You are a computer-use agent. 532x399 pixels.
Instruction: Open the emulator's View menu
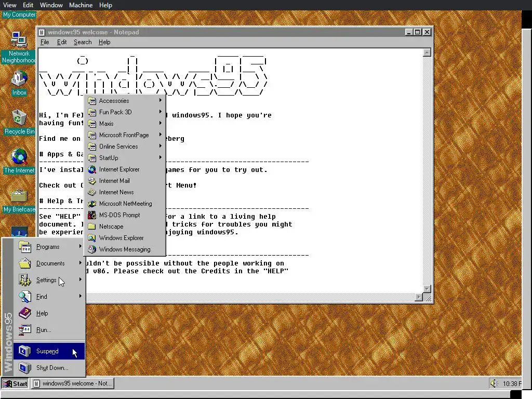9,5
